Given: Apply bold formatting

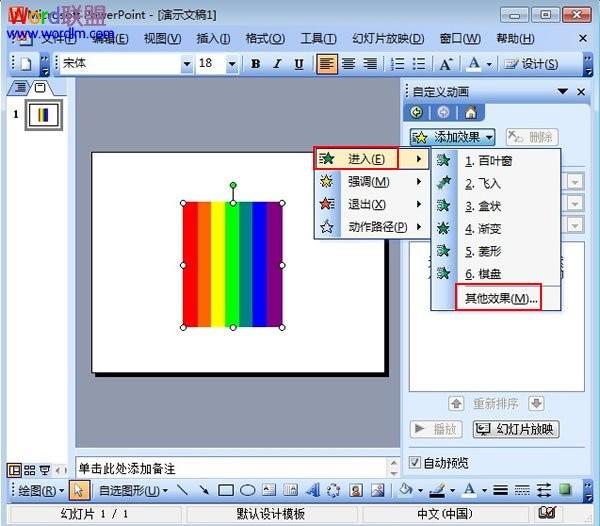Looking at the screenshot, I should 256,64.
